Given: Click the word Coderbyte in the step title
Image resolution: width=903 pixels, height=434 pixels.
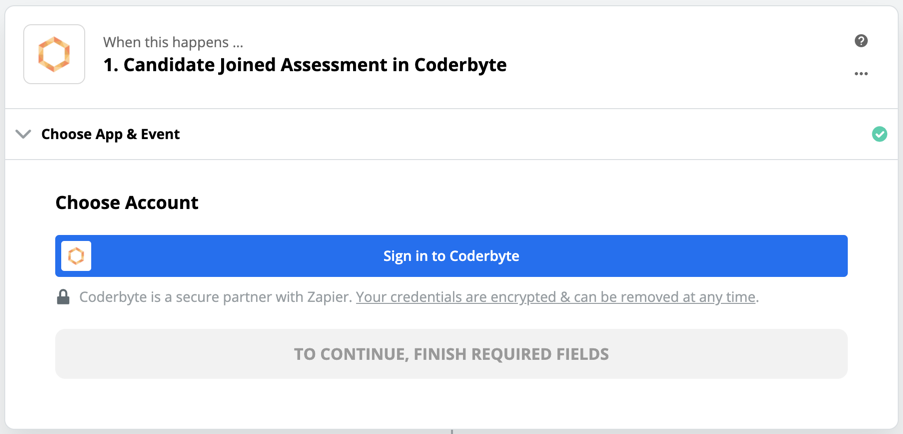Looking at the screenshot, I should pyautogui.click(x=462, y=66).
